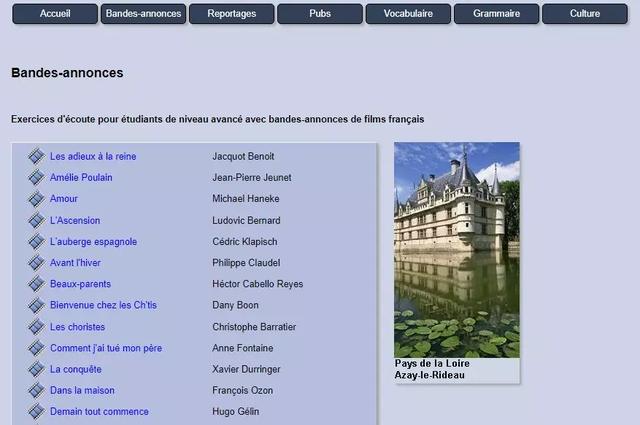
Task: Follow the Amour film link
Action: (x=64, y=199)
